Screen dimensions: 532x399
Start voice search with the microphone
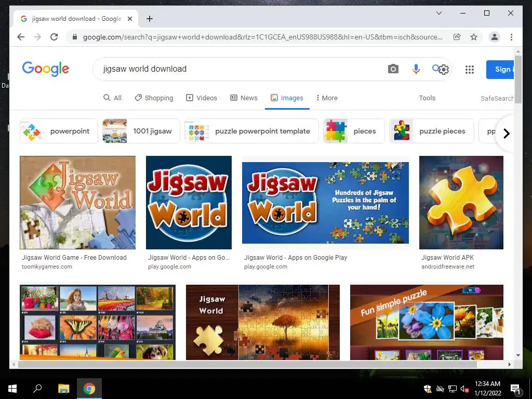point(416,69)
